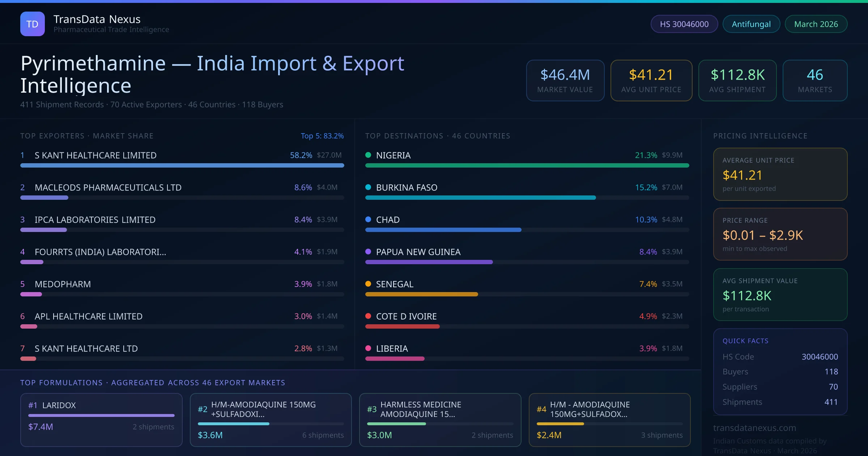The width and height of the screenshot is (868, 456).
Task: Click the S Kant Healthcare Limited share bar
Action: pos(182,165)
